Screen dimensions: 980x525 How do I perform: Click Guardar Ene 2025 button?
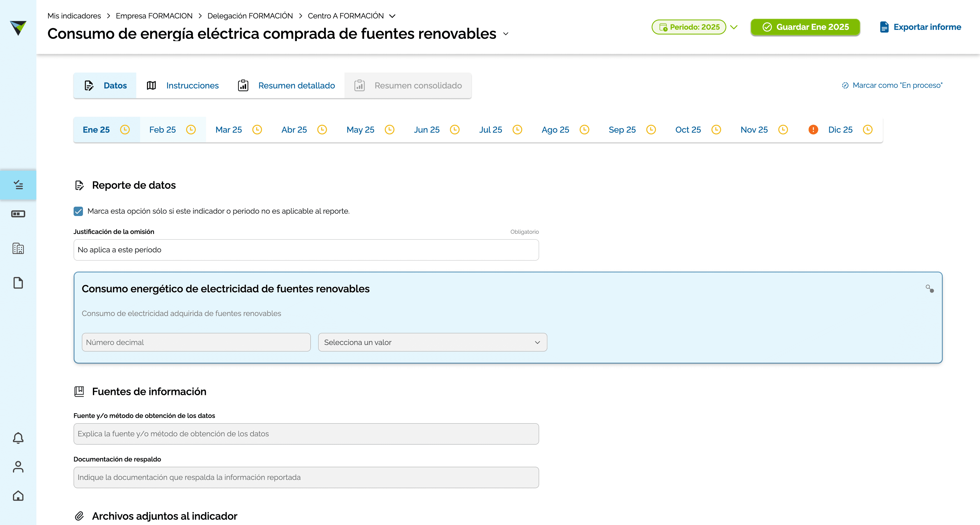(x=805, y=27)
